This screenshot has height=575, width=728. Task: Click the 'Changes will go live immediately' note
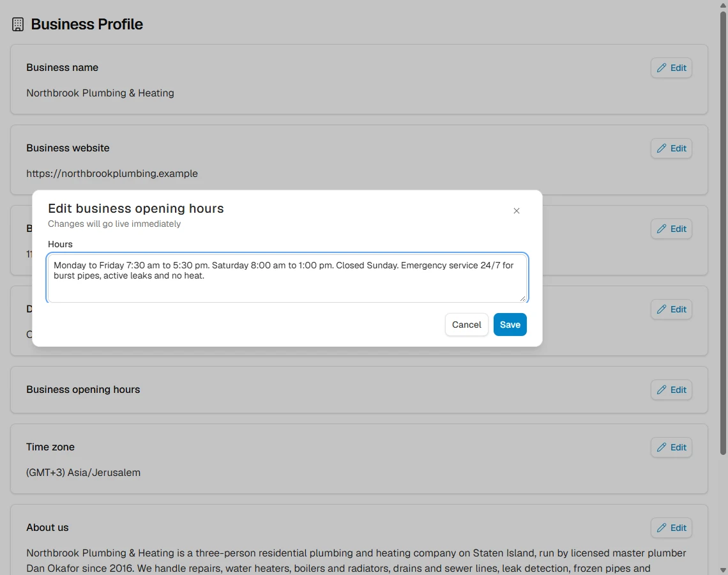click(x=114, y=224)
